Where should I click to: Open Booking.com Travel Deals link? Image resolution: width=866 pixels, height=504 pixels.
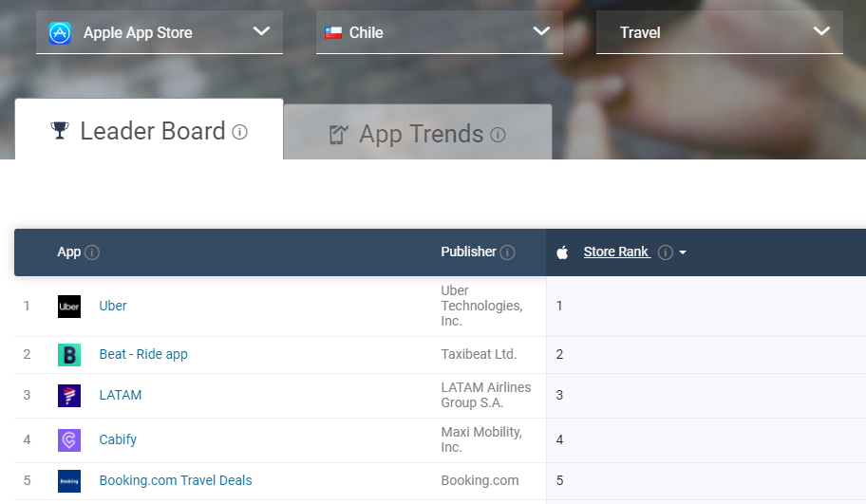(176, 480)
